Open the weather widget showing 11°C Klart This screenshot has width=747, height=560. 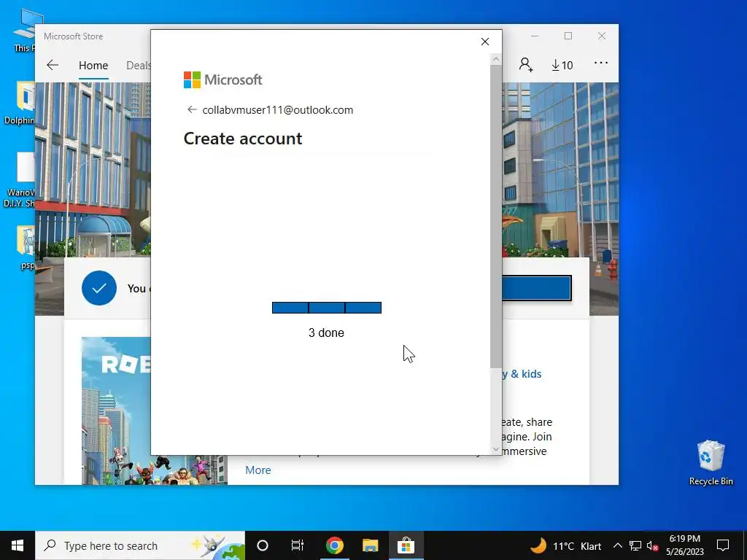[x=565, y=545]
